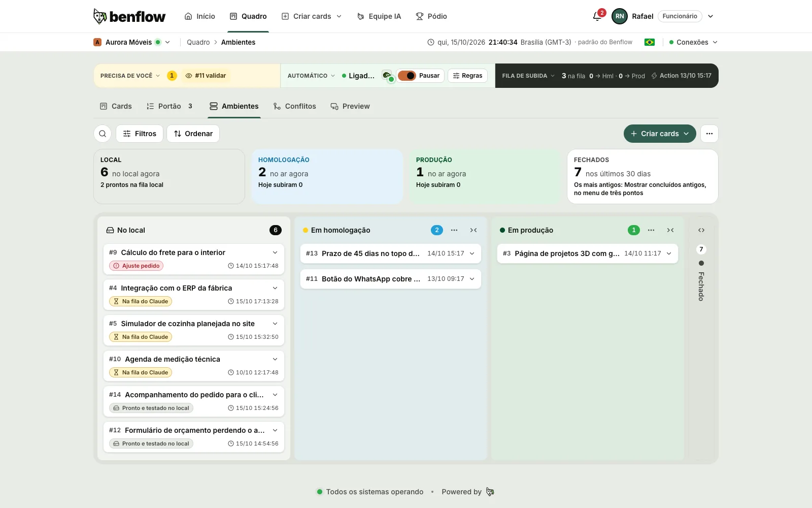Open the Aurora Móveis workspace chevron
The height and width of the screenshot is (508, 812).
pyautogui.click(x=167, y=42)
